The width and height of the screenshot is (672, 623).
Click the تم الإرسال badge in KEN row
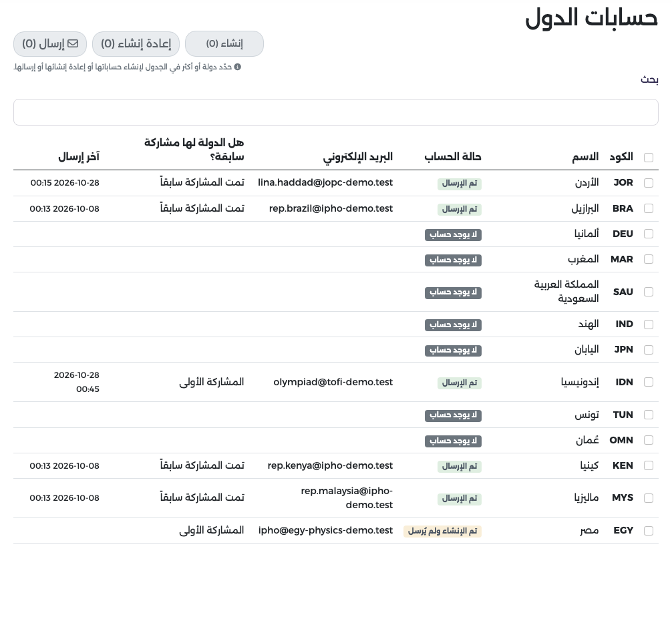[x=460, y=467]
